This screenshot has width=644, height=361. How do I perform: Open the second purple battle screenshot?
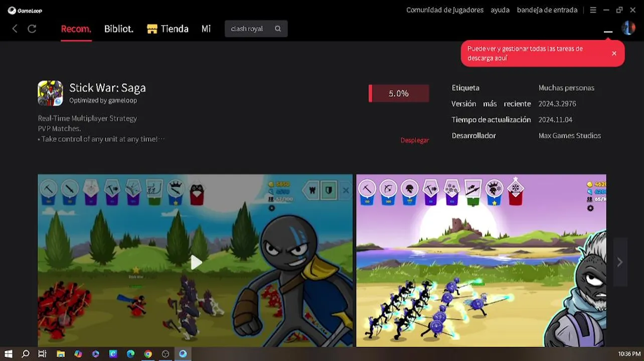481,260
